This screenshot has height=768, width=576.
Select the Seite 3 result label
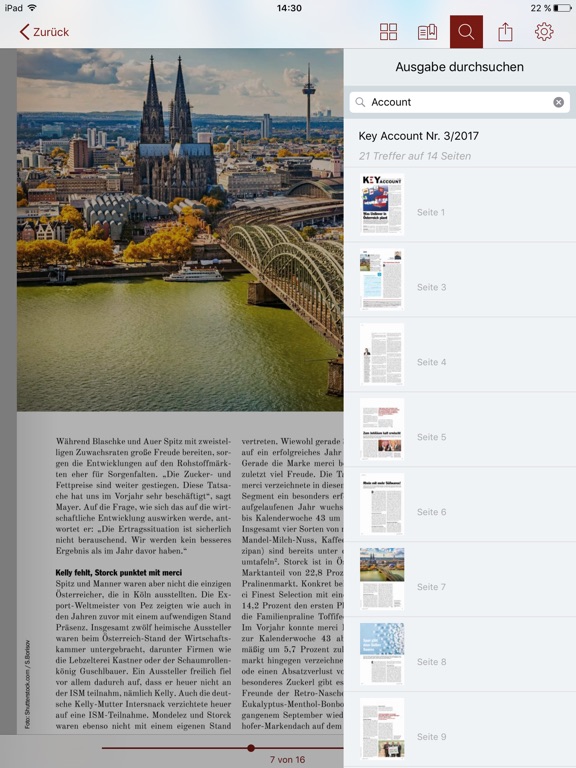coord(432,287)
